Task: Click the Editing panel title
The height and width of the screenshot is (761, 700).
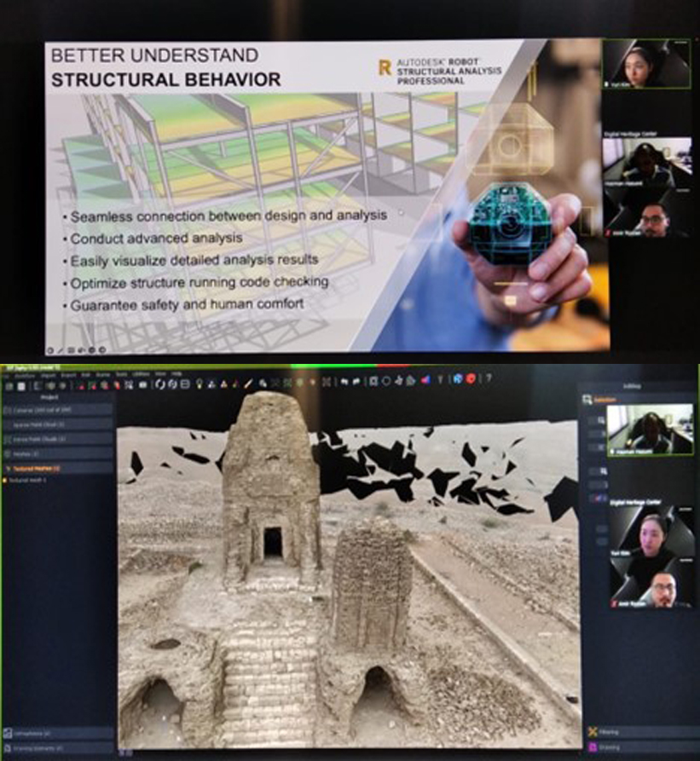Action: pyautogui.click(x=632, y=386)
